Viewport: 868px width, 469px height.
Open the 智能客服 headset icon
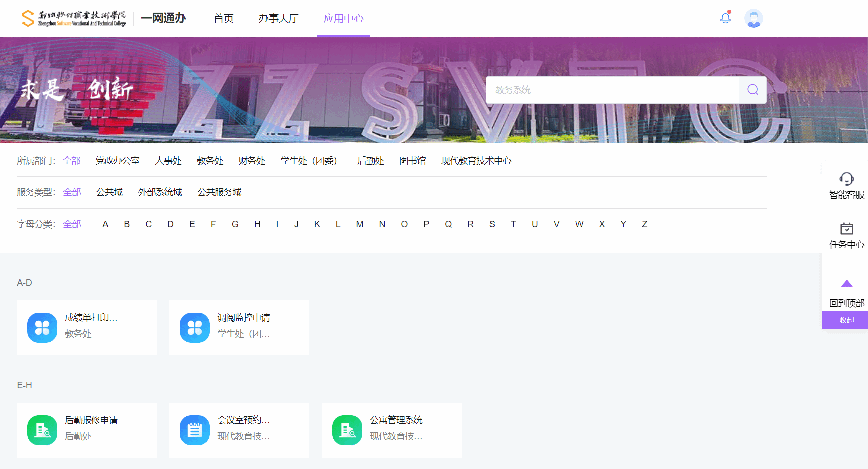[846, 179]
